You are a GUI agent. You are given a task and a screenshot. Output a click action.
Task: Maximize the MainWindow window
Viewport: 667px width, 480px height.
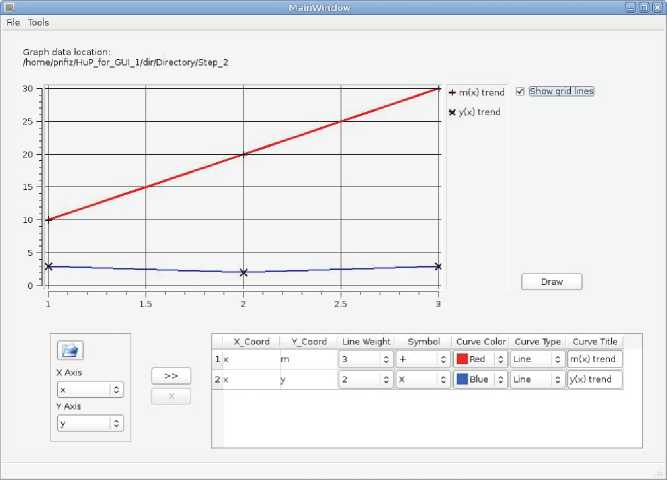pos(644,7)
